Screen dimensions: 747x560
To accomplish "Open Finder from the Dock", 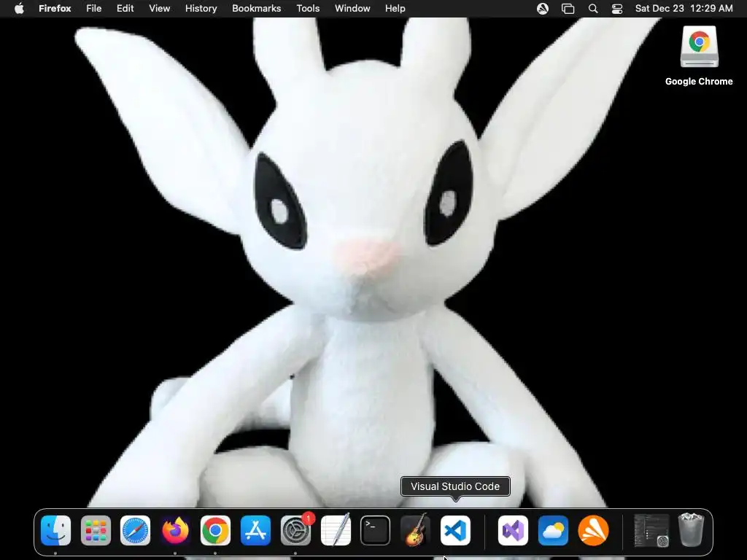I will point(55,531).
